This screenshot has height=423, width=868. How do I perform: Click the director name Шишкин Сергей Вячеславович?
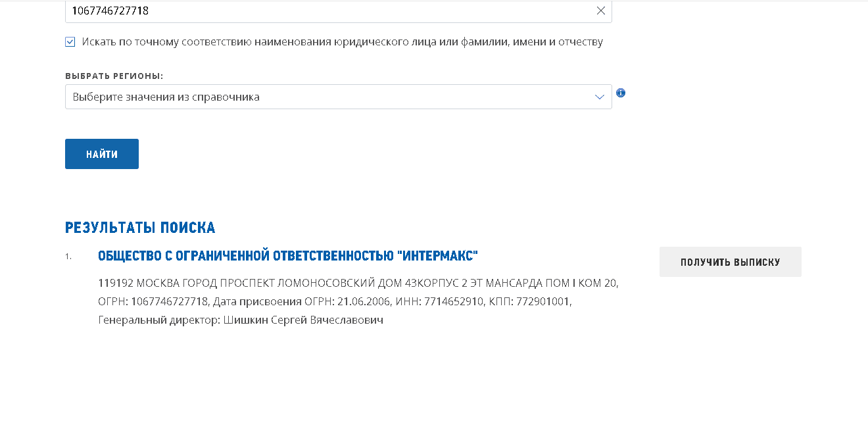point(303,320)
